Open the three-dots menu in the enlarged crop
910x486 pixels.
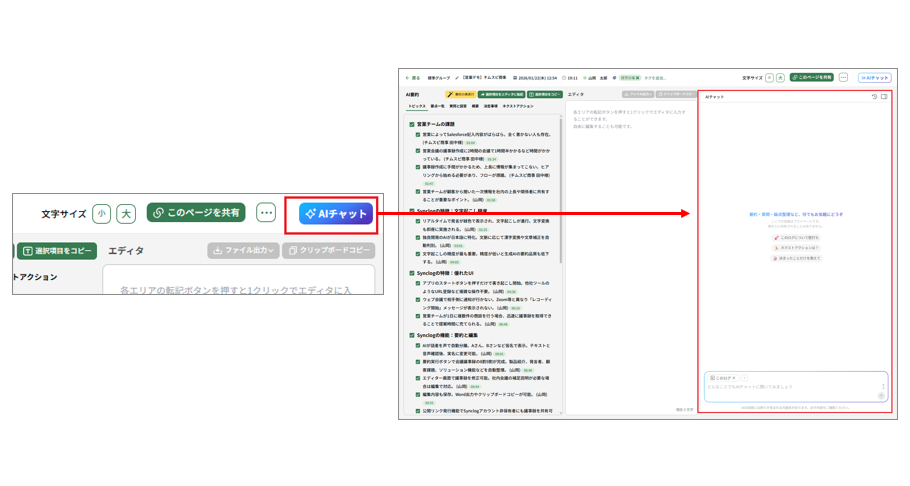click(266, 213)
